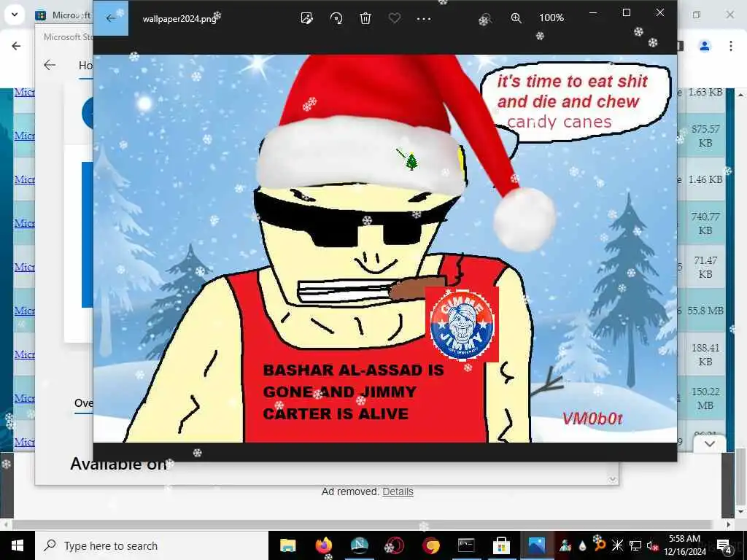Switch to Microsoft Store on the taskbar
This screenshot has height=560, width=747.
tap(501, 545)
